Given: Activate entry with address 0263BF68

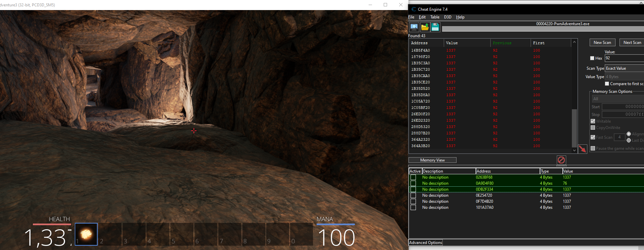Looking at the screenshot, I should click(413, 177).
